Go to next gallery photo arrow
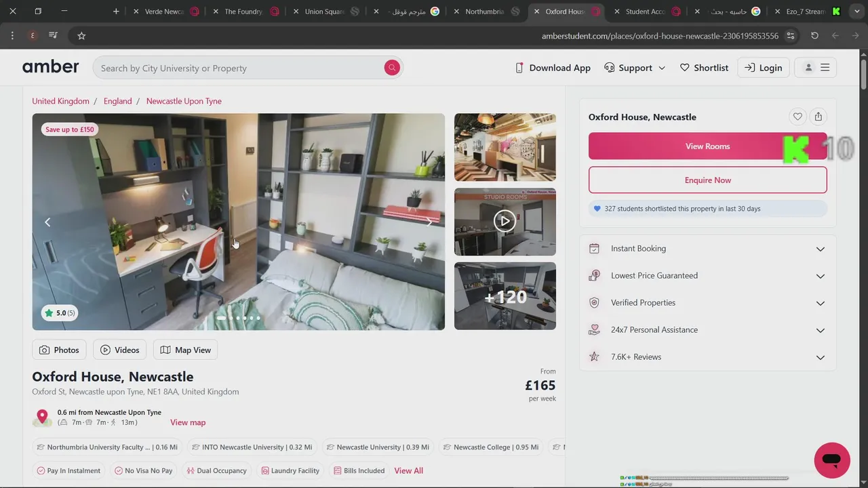The width and height of the screenshot is (868, 488). (x=429, y=222)
